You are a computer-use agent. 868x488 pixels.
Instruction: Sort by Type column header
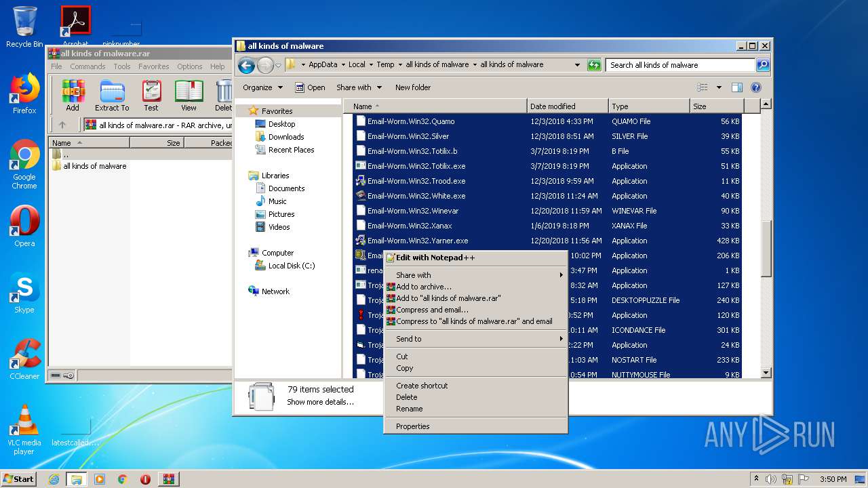tap(649, 106)
